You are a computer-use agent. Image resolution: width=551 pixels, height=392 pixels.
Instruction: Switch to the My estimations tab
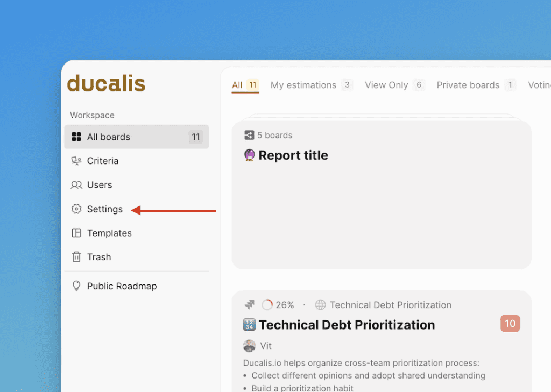pyautogui.click(x=303, y=85)
